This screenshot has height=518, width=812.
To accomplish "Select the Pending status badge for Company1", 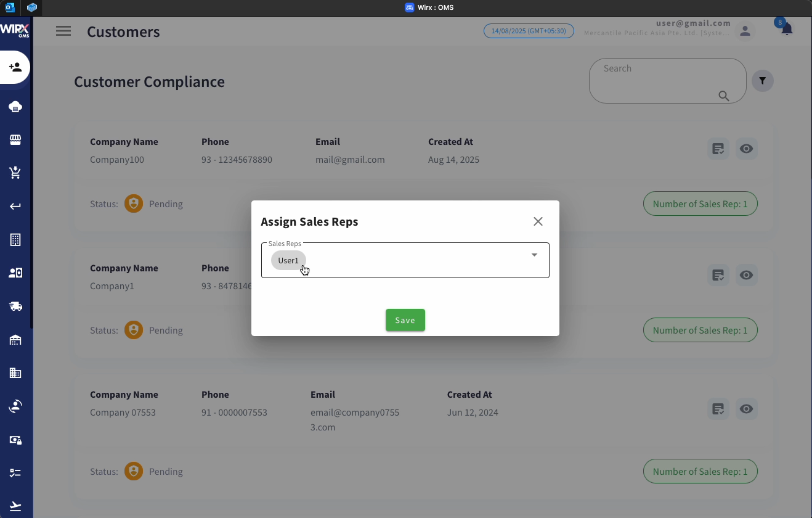I will [x=154, y=330].
